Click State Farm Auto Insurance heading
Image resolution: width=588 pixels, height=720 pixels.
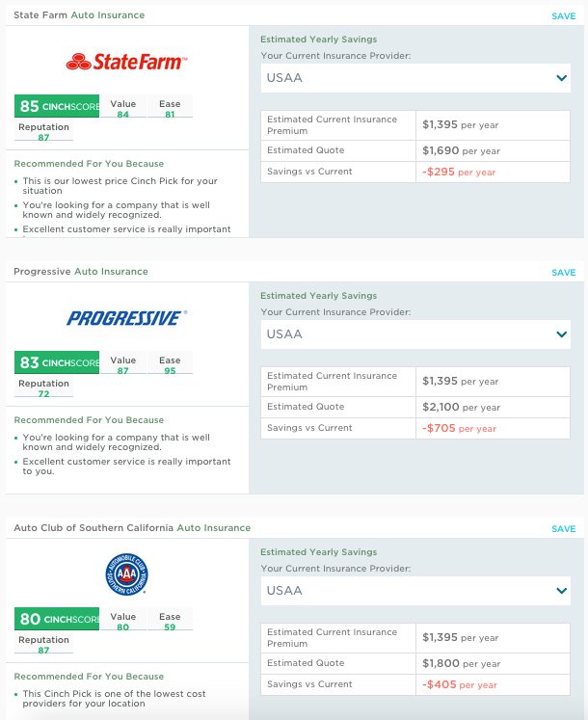79,15
